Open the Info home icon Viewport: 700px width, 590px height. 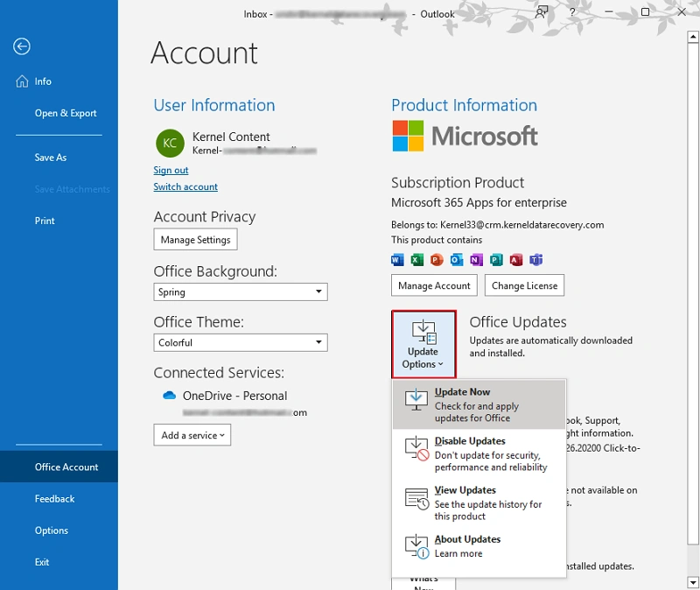[x=22, y=81]
